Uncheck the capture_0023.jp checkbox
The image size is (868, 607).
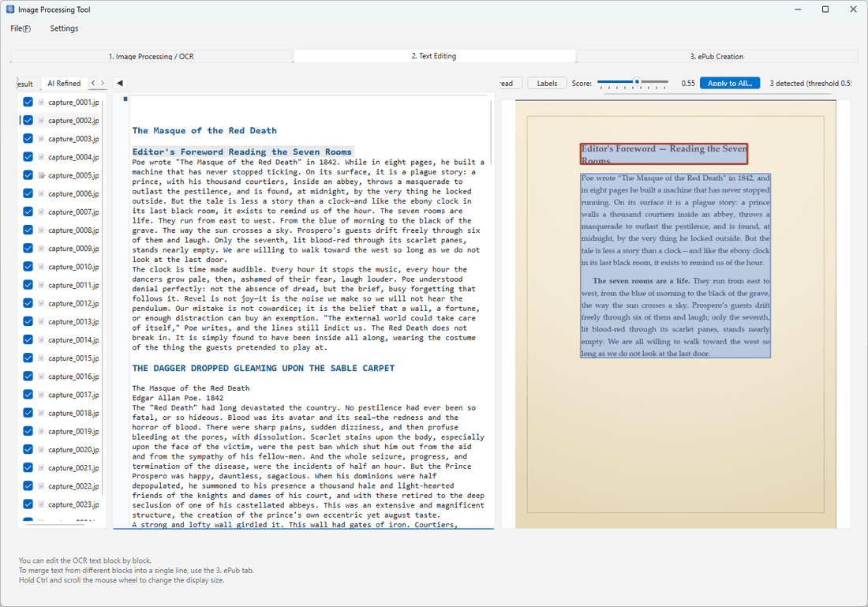pos(28,504)
